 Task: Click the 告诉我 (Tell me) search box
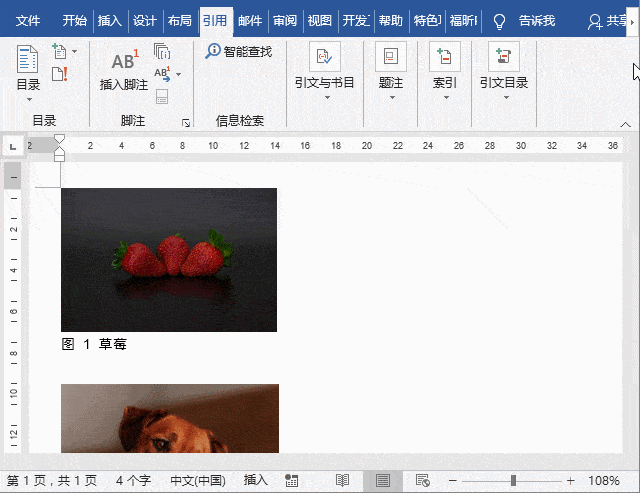[537, 20]
